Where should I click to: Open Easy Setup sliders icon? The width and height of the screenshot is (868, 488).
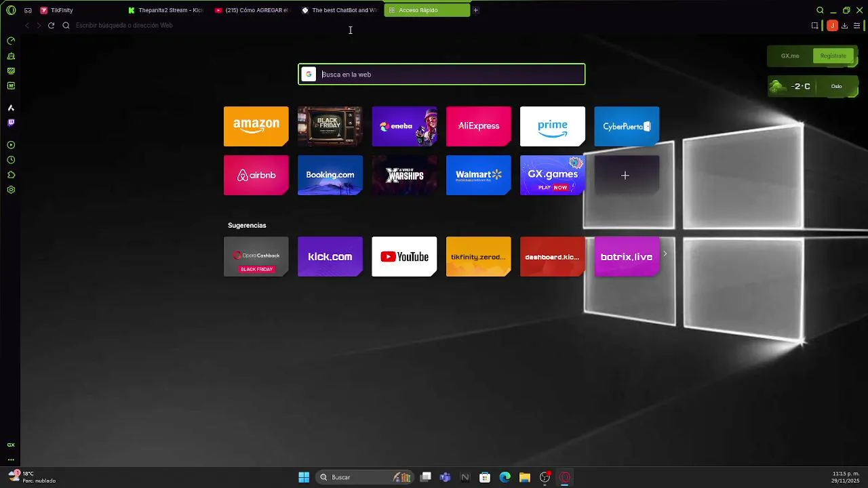tap(856, 26)
